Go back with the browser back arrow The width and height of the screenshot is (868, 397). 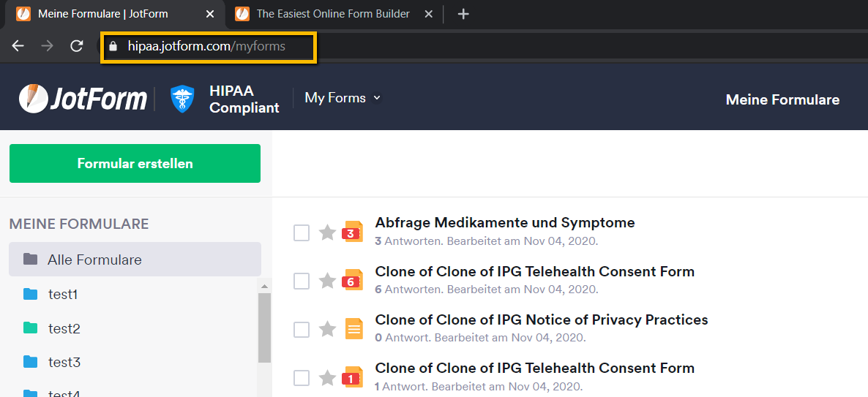18,47
